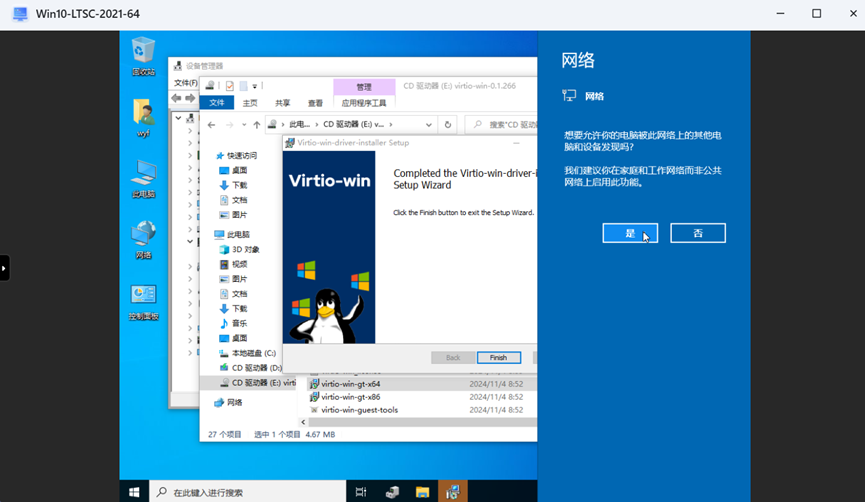Select 3D 对象 in navigation pane
Image resolution: width=865 pixels, height=502 pixels.
tap(239, 249)
